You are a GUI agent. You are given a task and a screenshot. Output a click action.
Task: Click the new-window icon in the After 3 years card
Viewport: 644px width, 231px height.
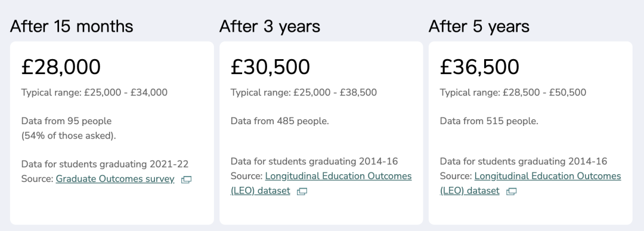point(302,192)
